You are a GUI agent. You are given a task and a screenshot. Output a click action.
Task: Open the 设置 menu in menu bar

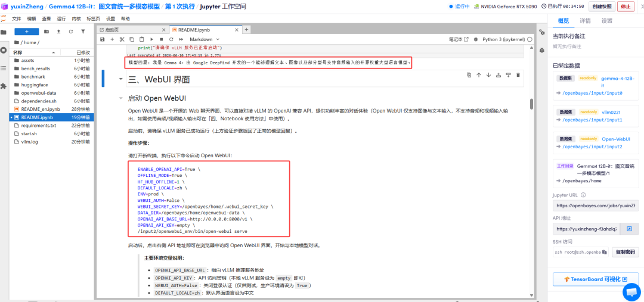coord(110,19)
